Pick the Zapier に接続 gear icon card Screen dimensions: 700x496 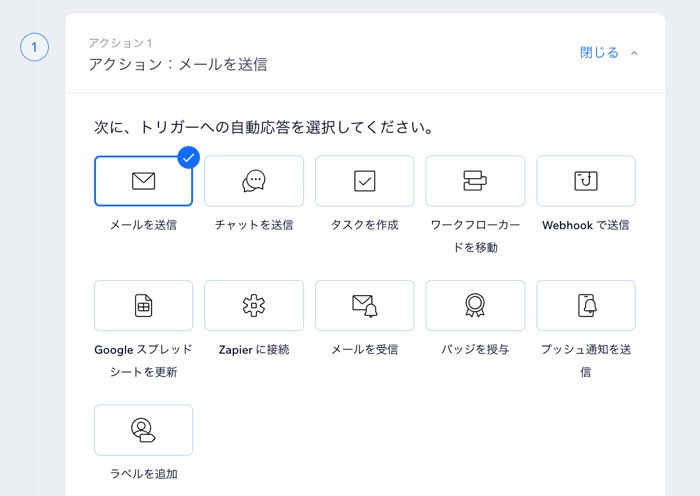tap(254, 305)
